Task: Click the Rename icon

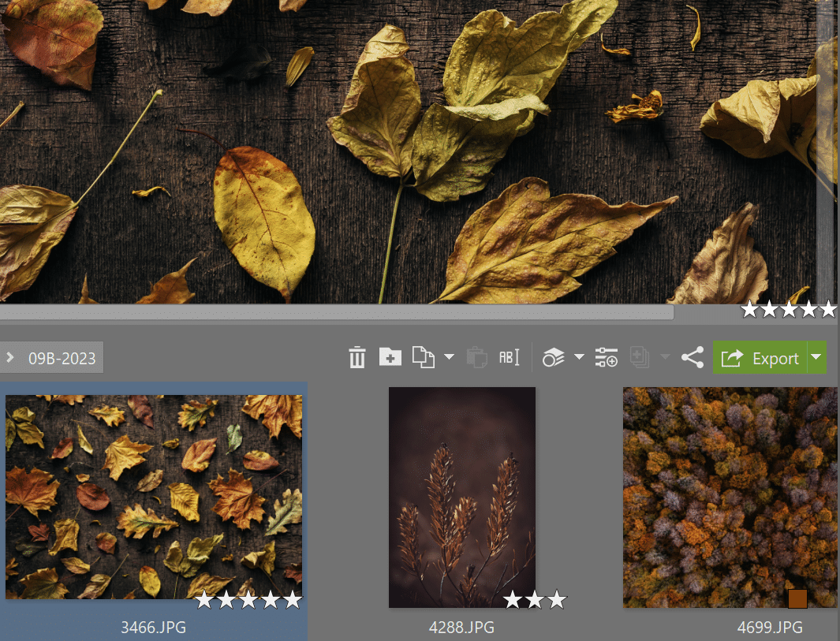Action: tap(510, 358)
